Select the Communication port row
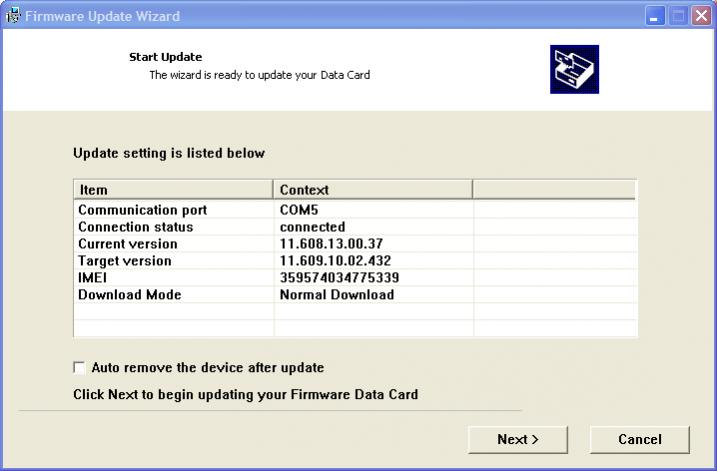The width and height of the screenshot is (717, 471). 142,210
